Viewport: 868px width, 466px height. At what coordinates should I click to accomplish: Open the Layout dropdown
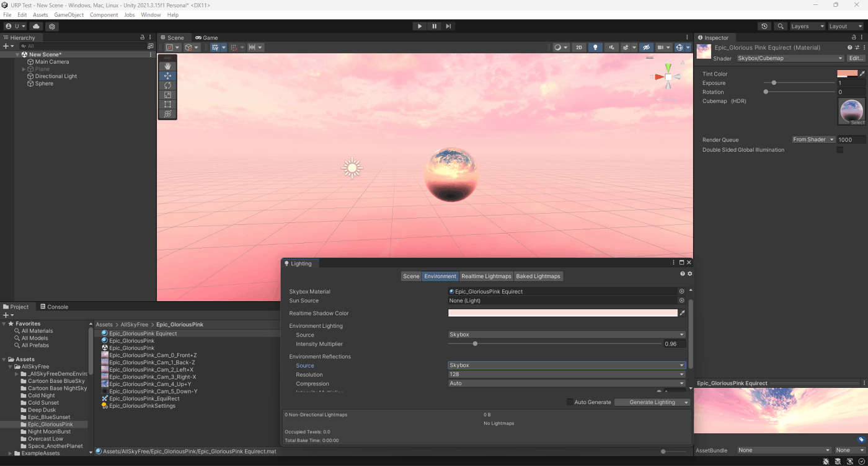846,26
